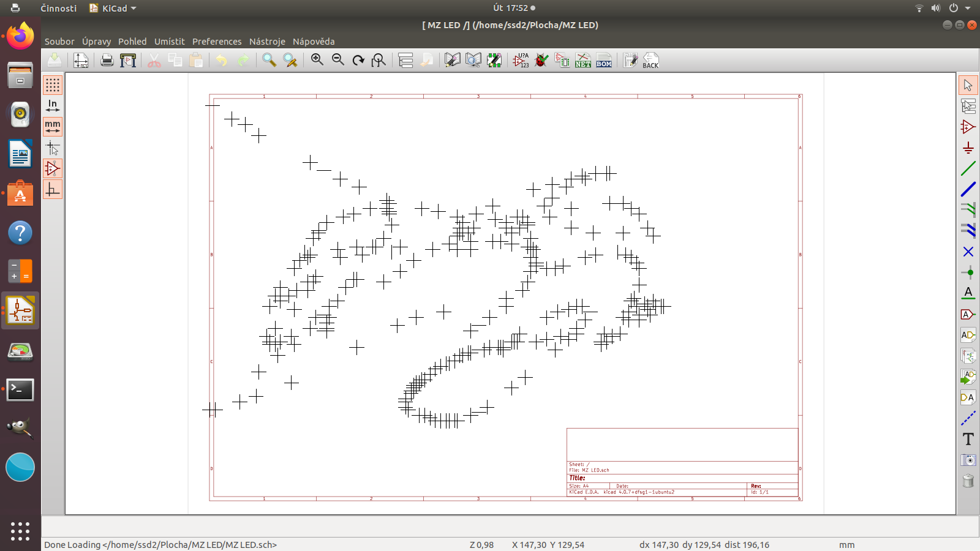Select the green Place Wire tool

pyautogui.click(x=968, y=168)
